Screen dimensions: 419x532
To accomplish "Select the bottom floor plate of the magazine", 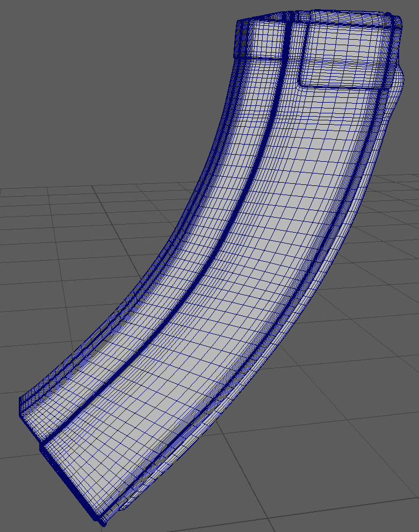I will 70,478.
